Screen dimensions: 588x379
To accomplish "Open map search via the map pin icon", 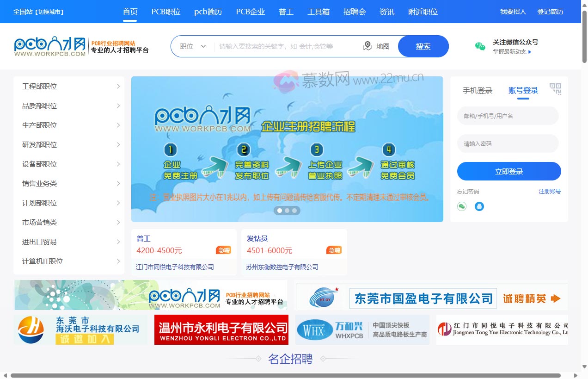I will pyautogui.click(x=367, y=46).
